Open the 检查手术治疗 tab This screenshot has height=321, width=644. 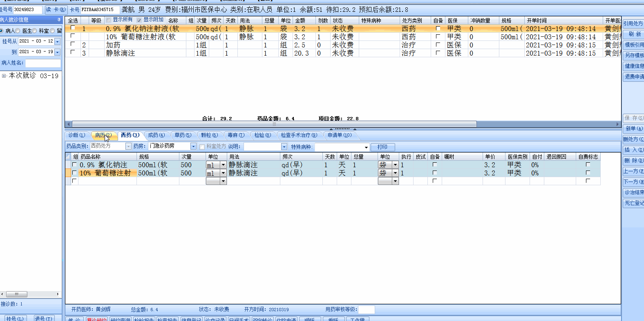299,135
